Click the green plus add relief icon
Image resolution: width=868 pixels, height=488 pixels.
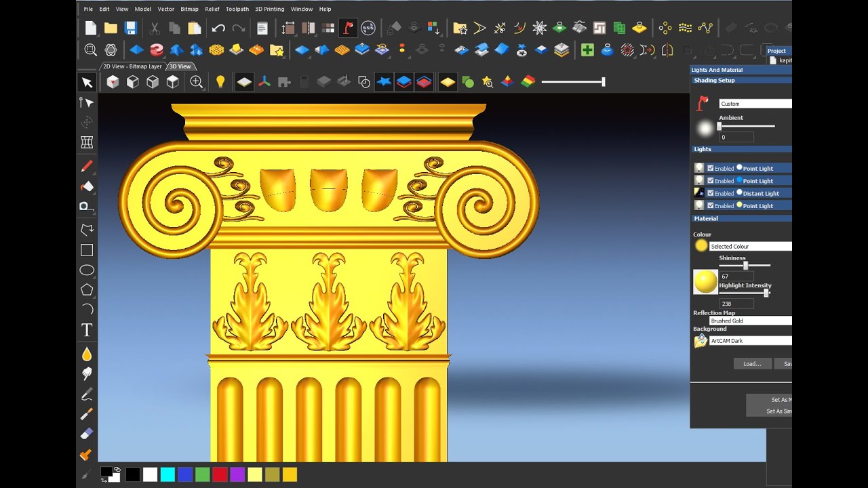click(587, 49)
